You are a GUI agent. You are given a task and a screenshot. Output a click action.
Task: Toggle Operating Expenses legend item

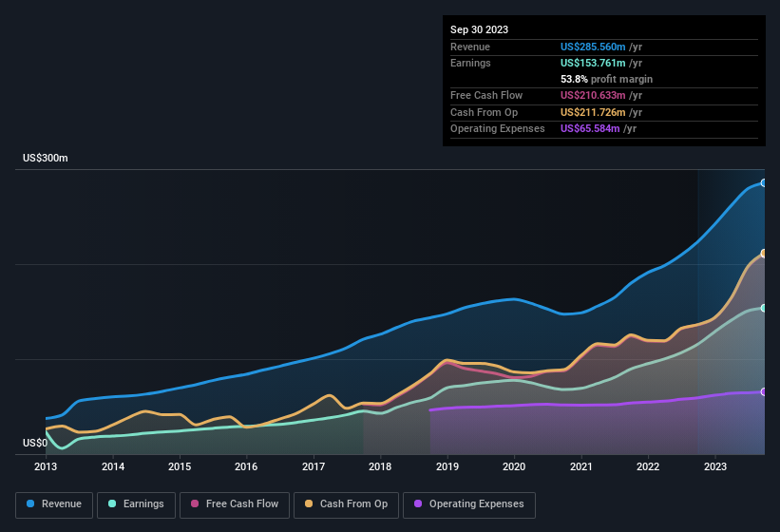(468, 504)
